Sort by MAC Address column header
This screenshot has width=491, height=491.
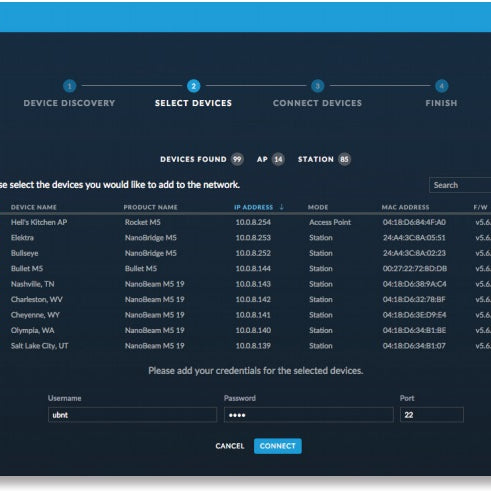click(x=405, y=207)
